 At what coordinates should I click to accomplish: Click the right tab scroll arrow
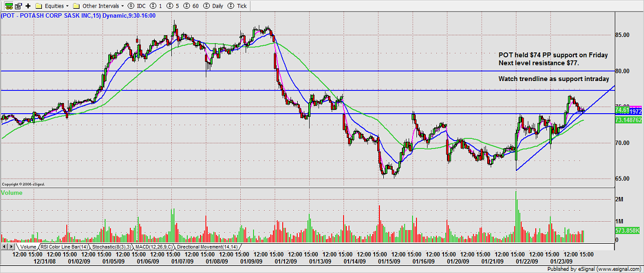point(12,247)
